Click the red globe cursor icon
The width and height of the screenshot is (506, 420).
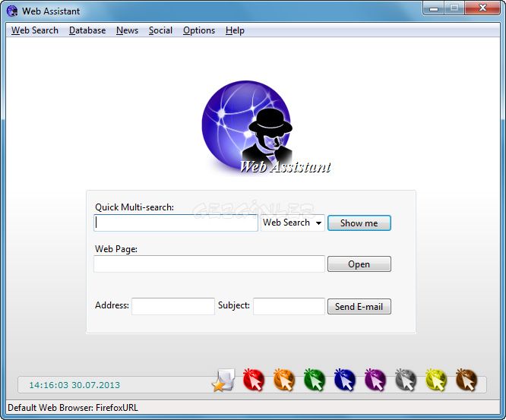[x=254, y=380]
